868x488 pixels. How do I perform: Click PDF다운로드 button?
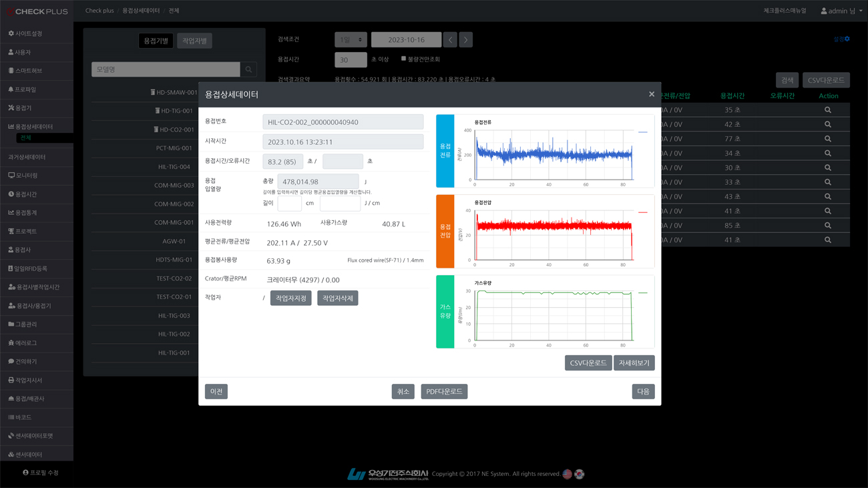click(x=444, y=392)
